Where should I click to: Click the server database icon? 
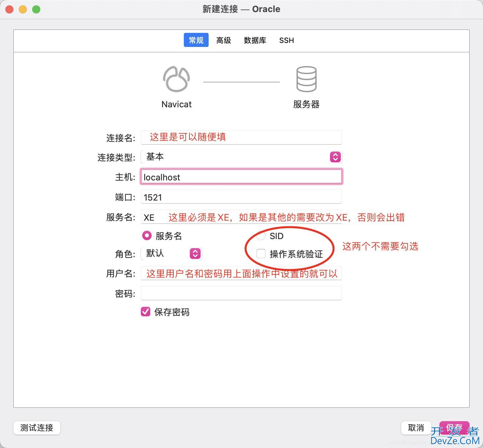tap(306, 79)
